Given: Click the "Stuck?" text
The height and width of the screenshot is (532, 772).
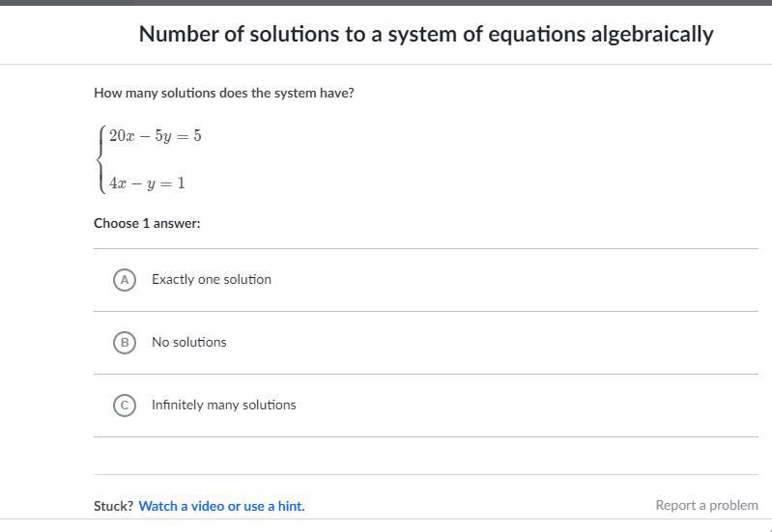Looking at the screenshot, I should tap(113, 506).
